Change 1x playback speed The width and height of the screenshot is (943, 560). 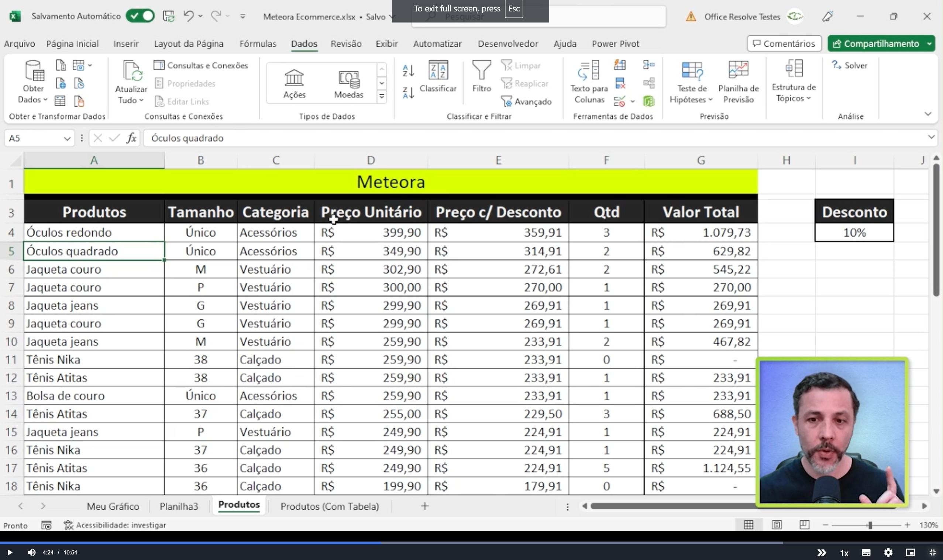844,553
